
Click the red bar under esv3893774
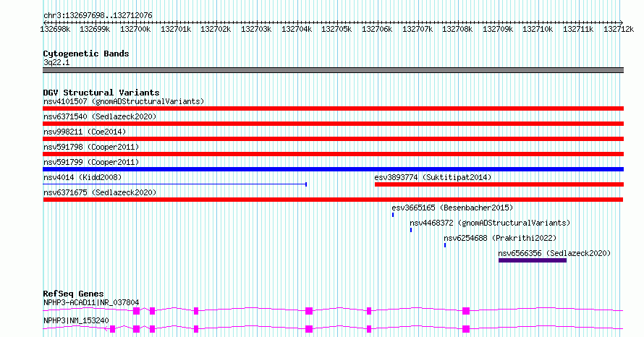click(499, 184)
